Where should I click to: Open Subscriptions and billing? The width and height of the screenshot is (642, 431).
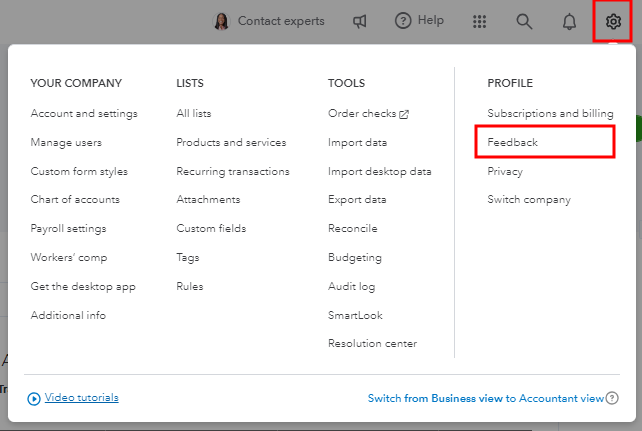(550, 113)
